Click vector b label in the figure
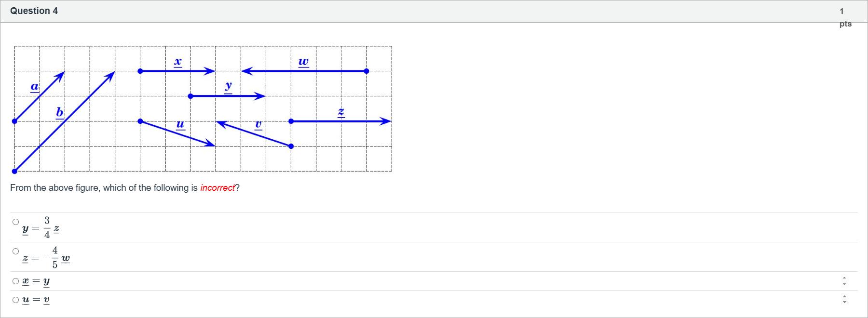 tap(59, 112)
